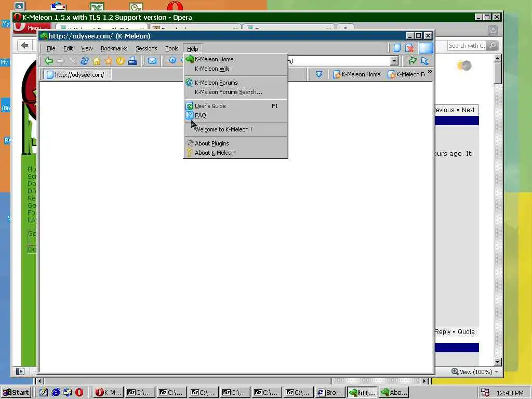Click the Opera search magnifier icon
The width and height of the screenshot is (532, 399).
point(493,46)
